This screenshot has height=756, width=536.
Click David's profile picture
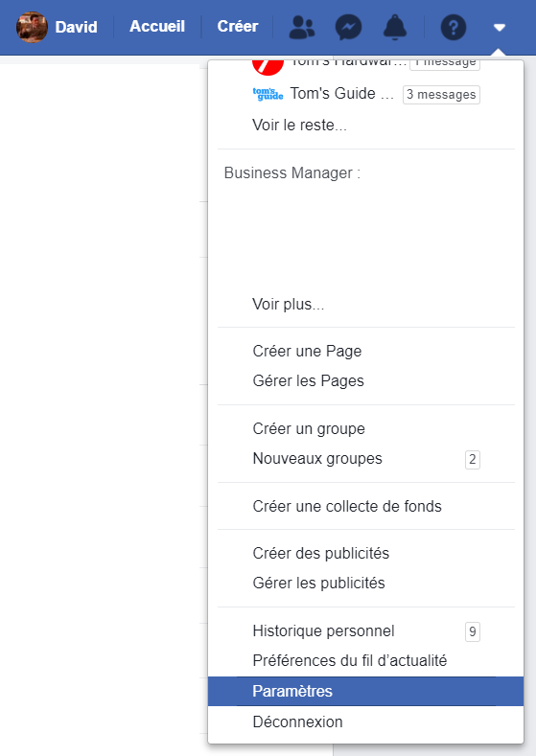pyautogui.click(x=32, y=27)
